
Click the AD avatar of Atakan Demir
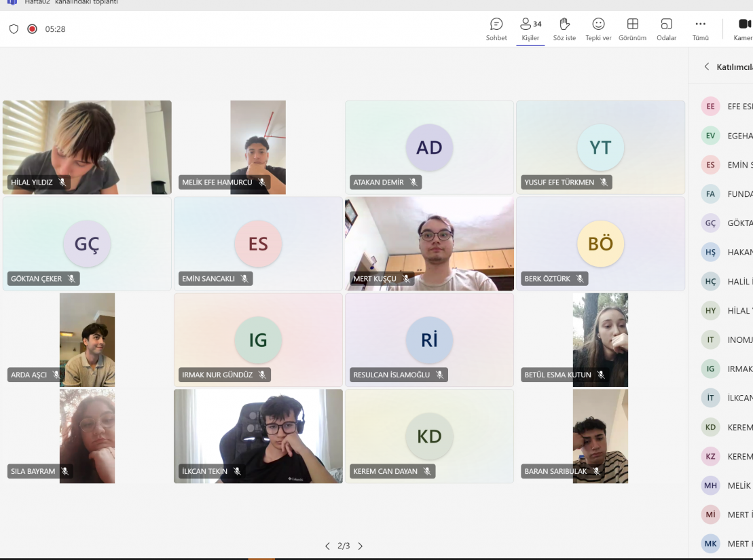[x=429, y=147]
